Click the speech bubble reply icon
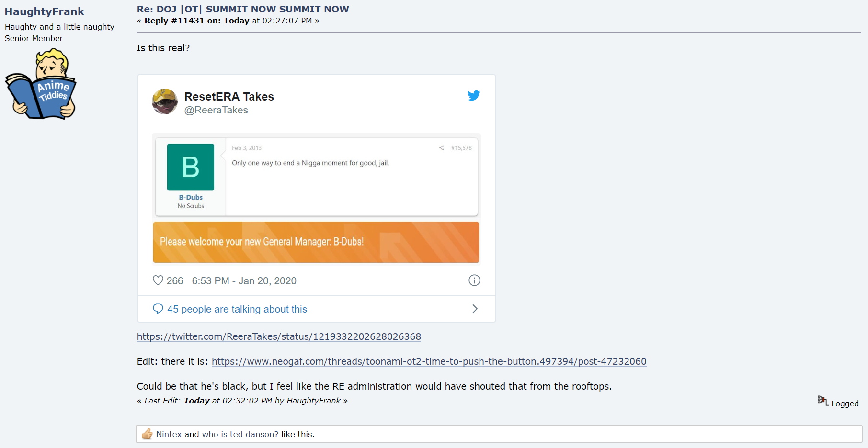Image resolution: width=868 pixels, height=448 pixels. point(158,309)
